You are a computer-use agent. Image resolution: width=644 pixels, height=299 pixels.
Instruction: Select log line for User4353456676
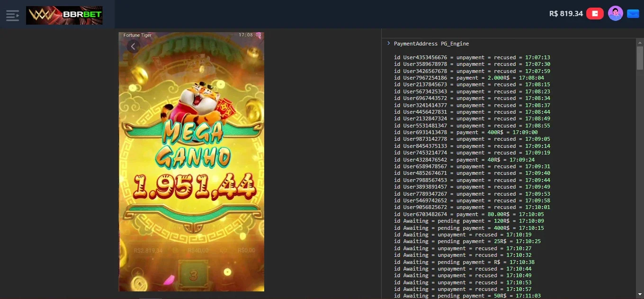point(472,57)
